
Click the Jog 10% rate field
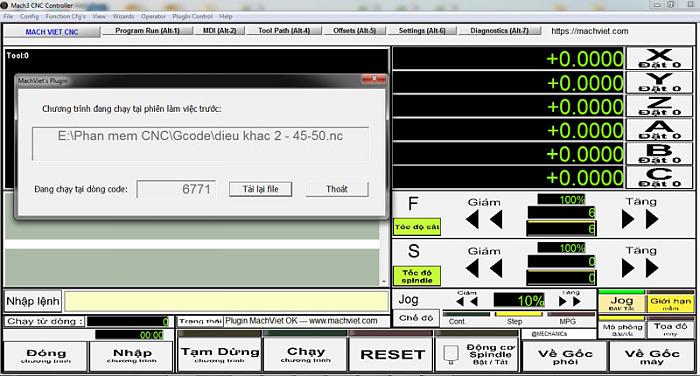[519, 301]
